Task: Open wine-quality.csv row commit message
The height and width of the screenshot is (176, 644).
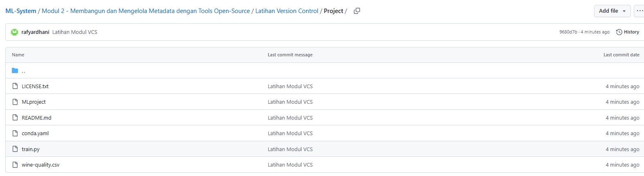Action: click(x=290, y=165)
